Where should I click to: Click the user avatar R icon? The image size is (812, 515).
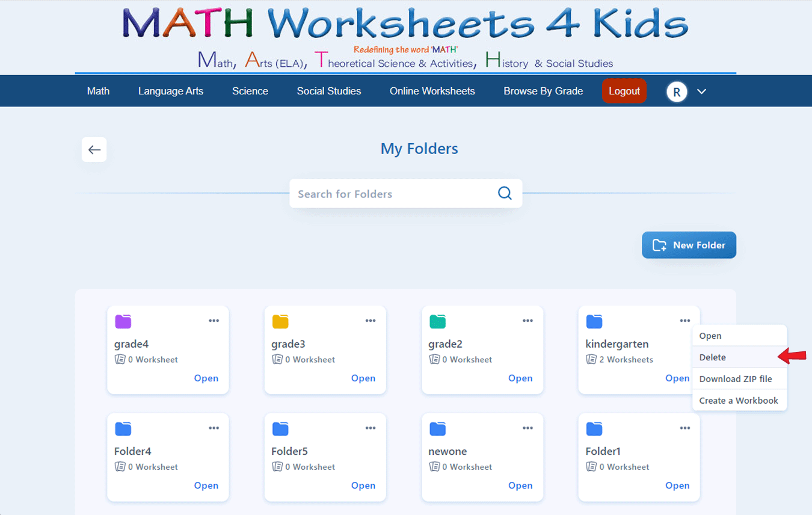677,91
